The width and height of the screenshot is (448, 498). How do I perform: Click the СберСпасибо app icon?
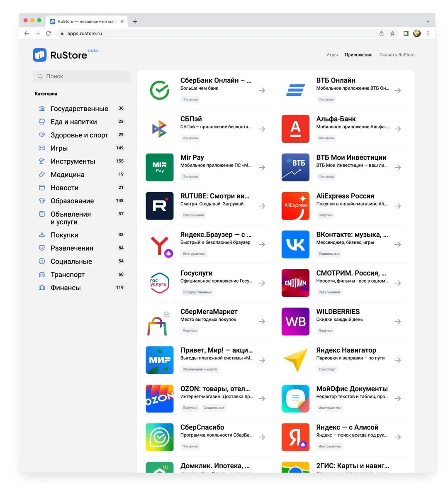click(160, 437)
